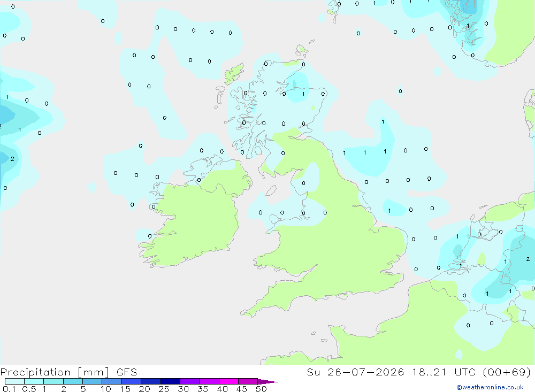The height and width of the screenshot is (392, 535).
Task: Click the legend swatch between 20 and 25
Action: pyautogui.click(x=151, y=381)
